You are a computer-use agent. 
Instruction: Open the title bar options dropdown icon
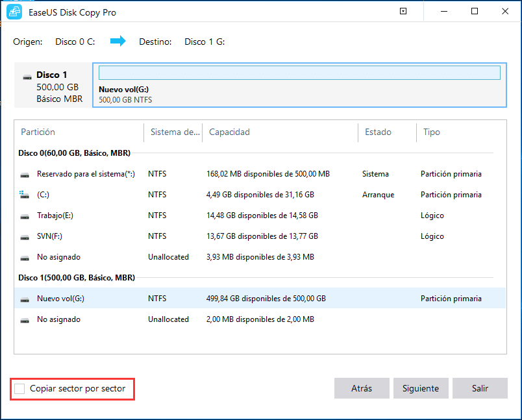[x=403, y=11]
